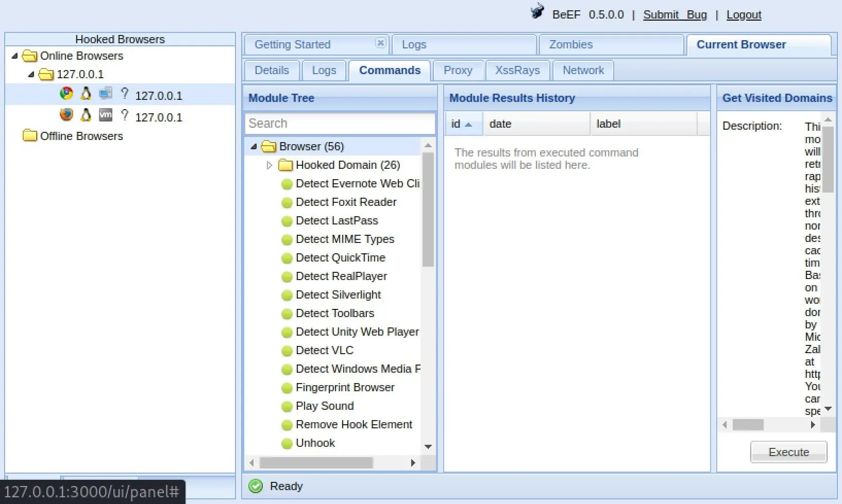Viewport: 842px width, 504px height.
Task: Click the green Ready checkmark status icon
Action: (x=256, y=486)
